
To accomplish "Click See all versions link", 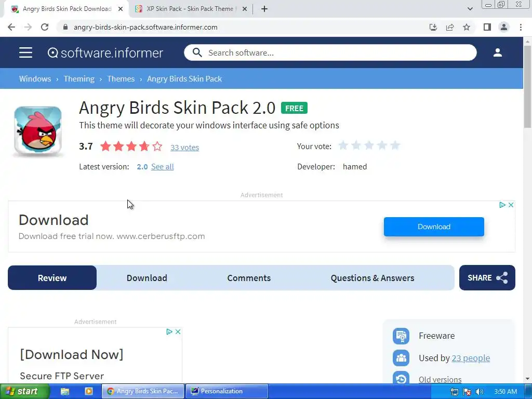I will point(162,167).
